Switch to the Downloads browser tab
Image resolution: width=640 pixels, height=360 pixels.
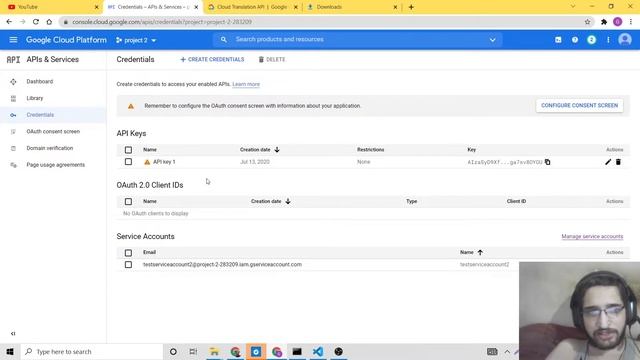click(x=352, y=7)
